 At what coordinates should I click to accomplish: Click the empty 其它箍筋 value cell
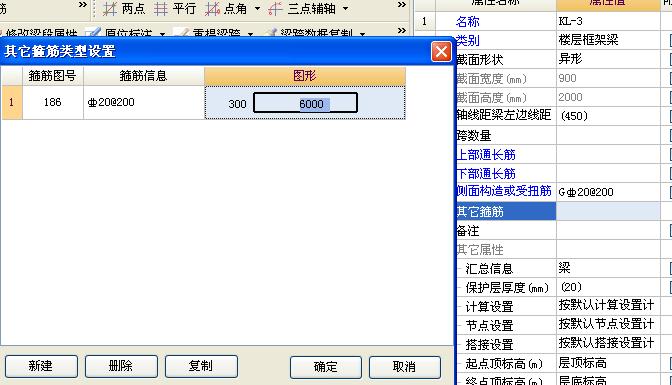(608, 211)
